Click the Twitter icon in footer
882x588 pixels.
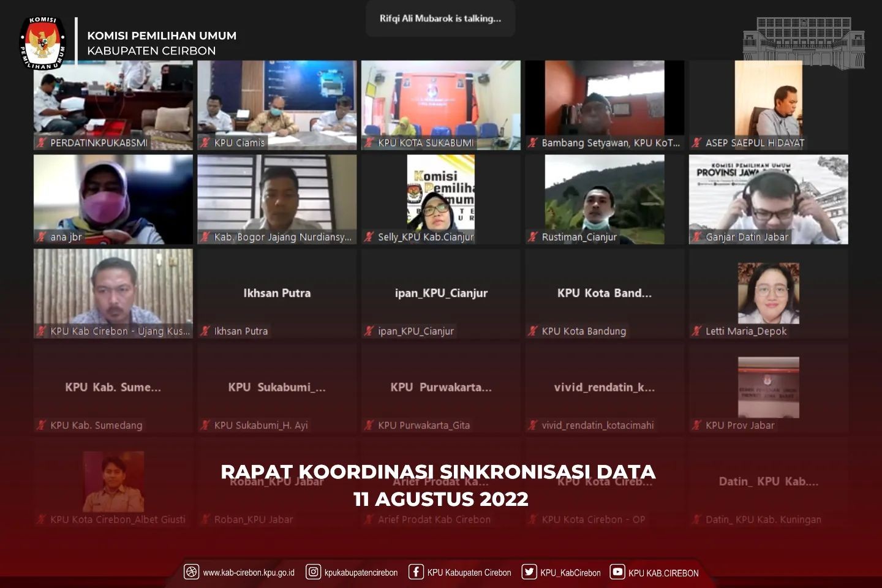tap(529, 572)
